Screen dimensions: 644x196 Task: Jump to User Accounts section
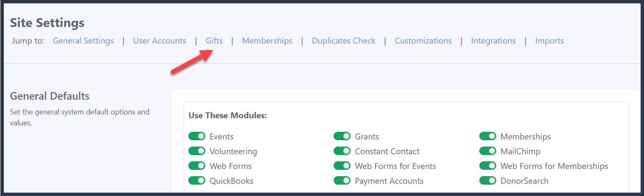coord(160,41)
